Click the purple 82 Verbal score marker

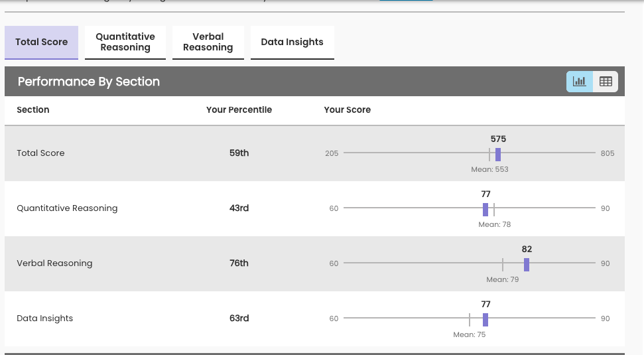click(x=527, y=264)
